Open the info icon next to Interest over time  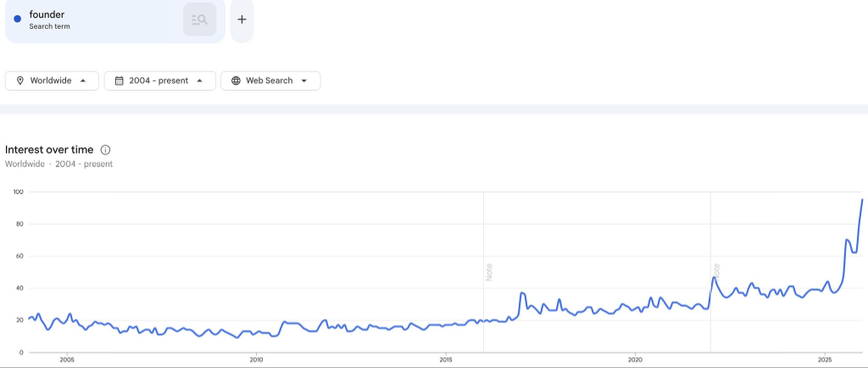point(106,149)
